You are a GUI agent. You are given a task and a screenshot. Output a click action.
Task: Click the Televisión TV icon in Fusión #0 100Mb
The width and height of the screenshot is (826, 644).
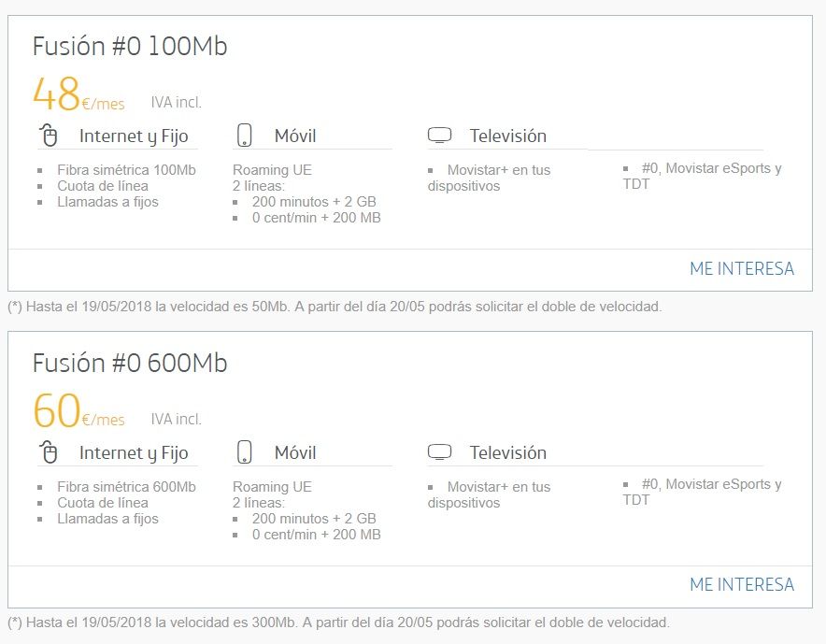[x=438, y=133]
